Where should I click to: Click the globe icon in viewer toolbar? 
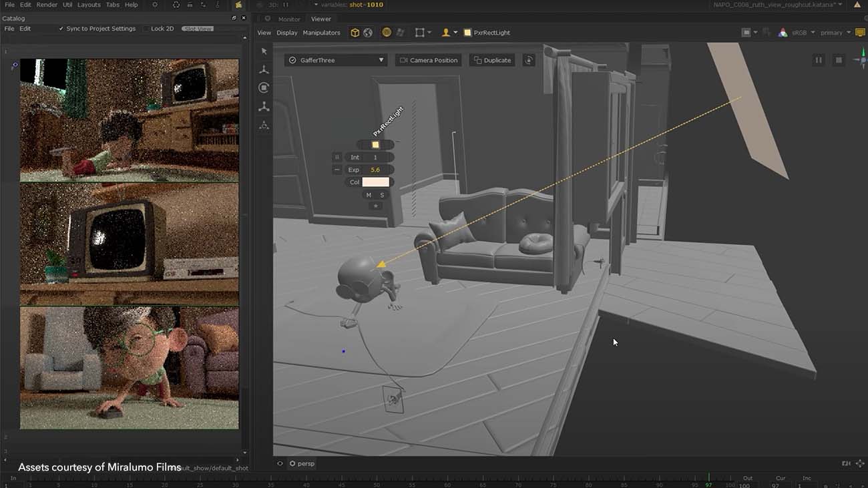click(x=368, y=33)
